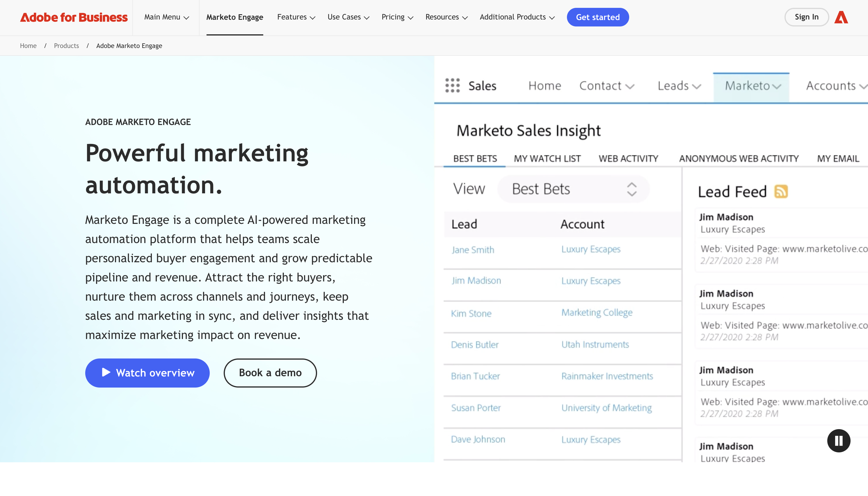This screenshot has width=868, height=496.
Task: Click Adobe Marketo Engage breadcrumb text
Action: point(129,46)
